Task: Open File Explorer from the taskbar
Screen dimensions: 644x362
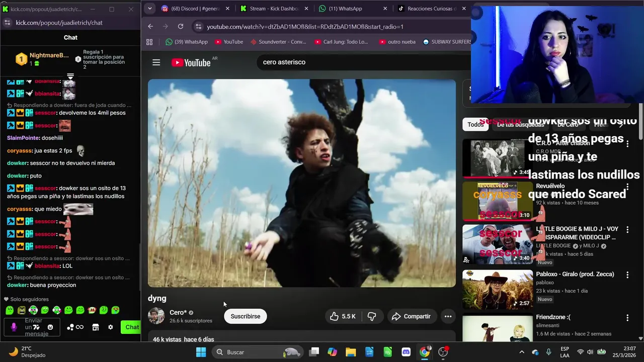Action: [x=351, y=352]
